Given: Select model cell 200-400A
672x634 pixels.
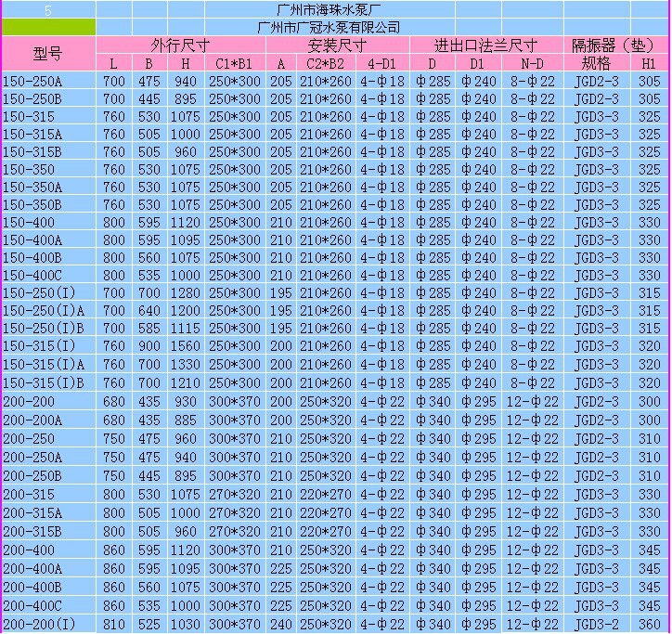Looking at the screenshot, I should [x=48, y=568].
